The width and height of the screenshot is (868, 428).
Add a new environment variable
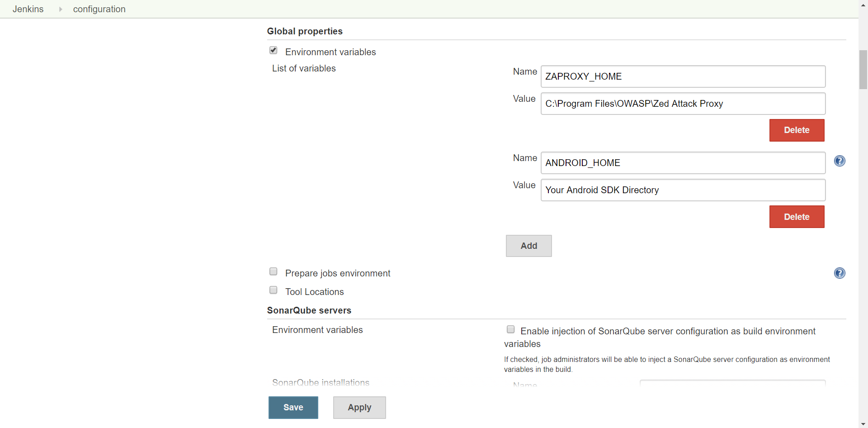[529, 246]
